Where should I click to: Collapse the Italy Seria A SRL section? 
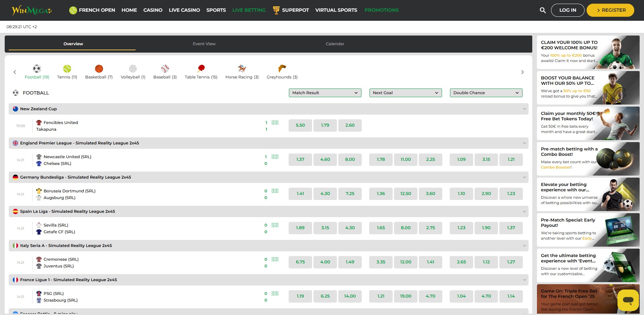tap(524, 246)
